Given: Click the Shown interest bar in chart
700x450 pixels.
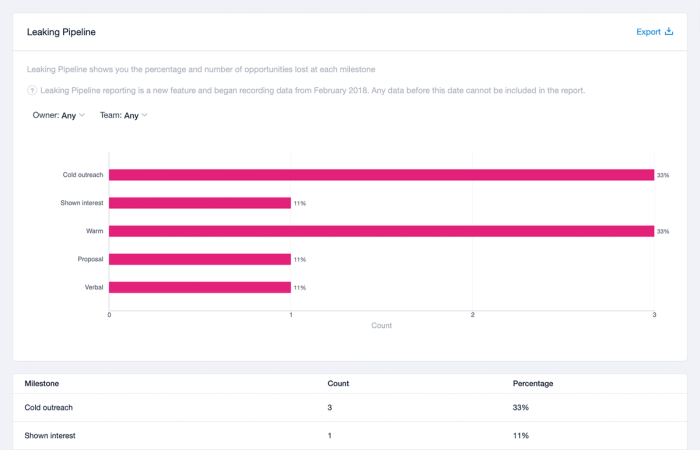Looking at the screenshot, I should [200, 203].
